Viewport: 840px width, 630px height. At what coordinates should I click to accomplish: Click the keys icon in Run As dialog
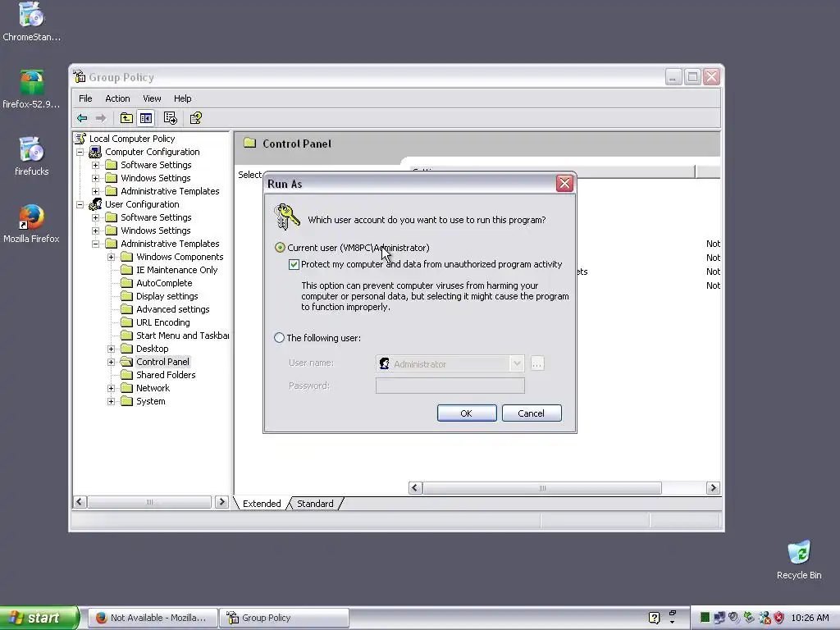tap(286, 217)
